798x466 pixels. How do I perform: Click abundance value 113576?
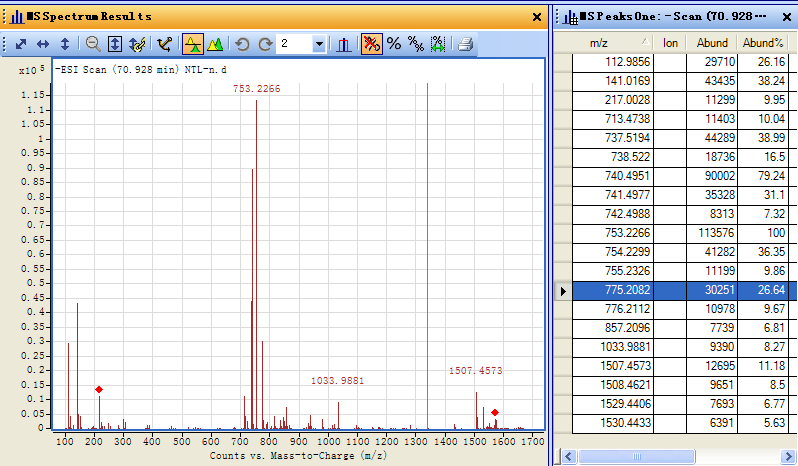click(x=712, y=233)
